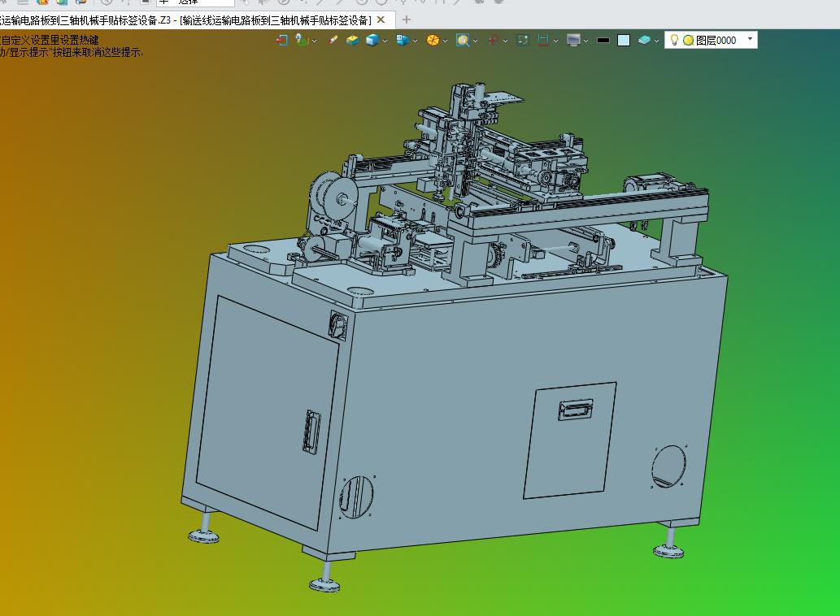840x616 pixels.
Task: Open the monitor display dropdown arrow
Action: pyautogui.click(x=586, y=41)
